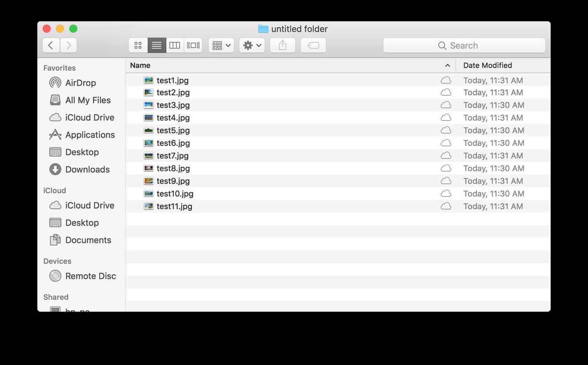Select All My Files in Favorites
Viewport: 588px width, 365px height.
[88, 100]
